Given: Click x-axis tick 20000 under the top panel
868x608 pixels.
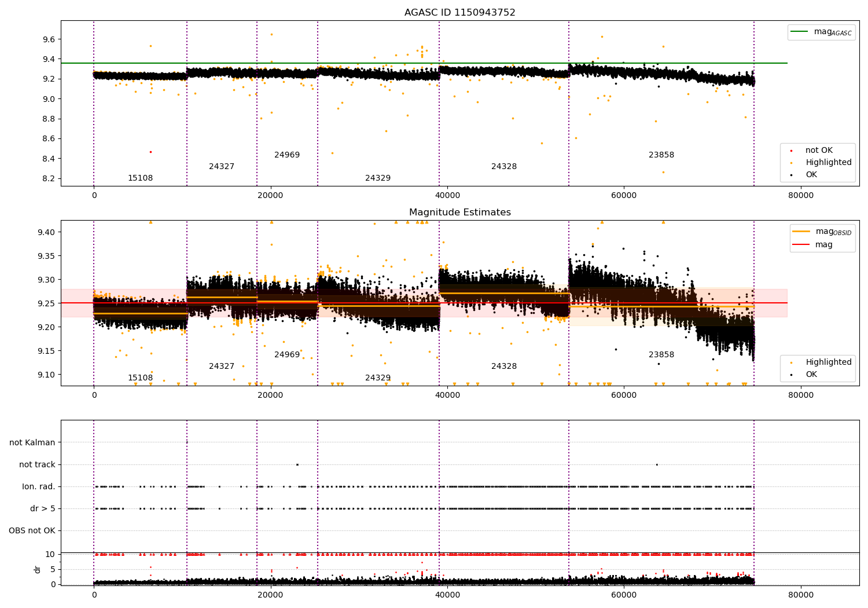Looking at the screenshot, I should coord(270,196).
